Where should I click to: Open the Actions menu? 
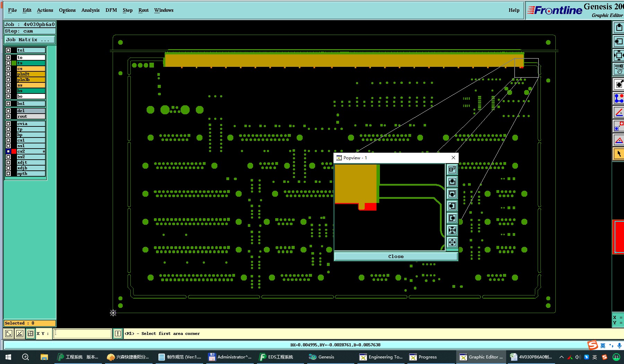point(45,10)
